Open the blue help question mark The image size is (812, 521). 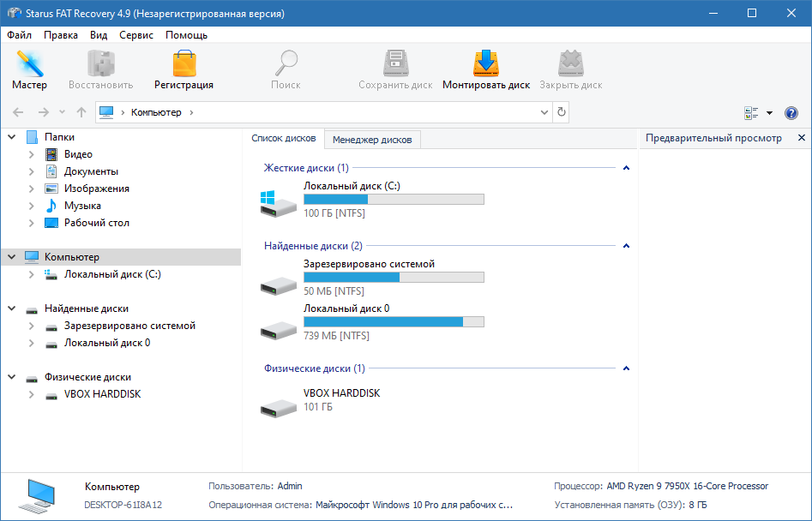pyautogui.click(x=791, y=113)
